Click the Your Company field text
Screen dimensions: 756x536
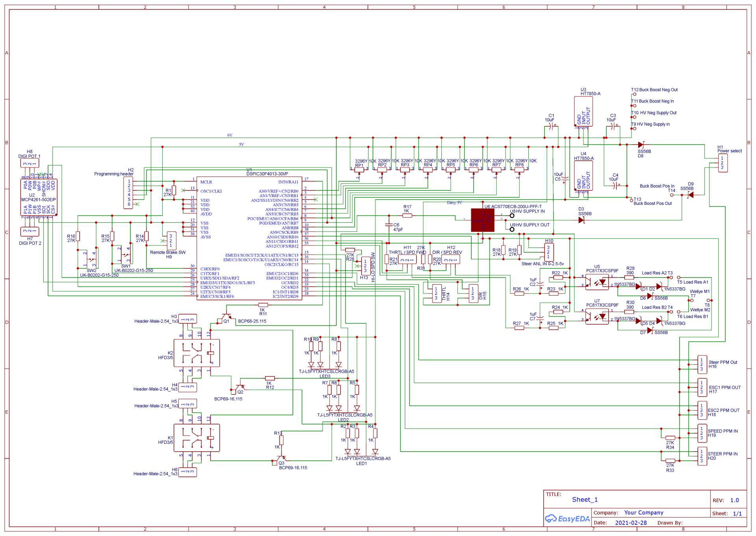coord(643,513)
